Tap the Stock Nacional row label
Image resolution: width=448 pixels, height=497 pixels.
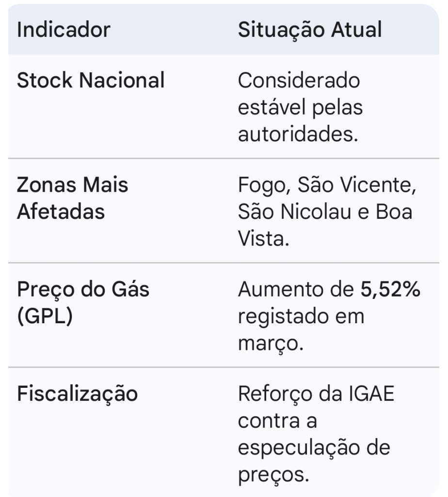[91, 80]
